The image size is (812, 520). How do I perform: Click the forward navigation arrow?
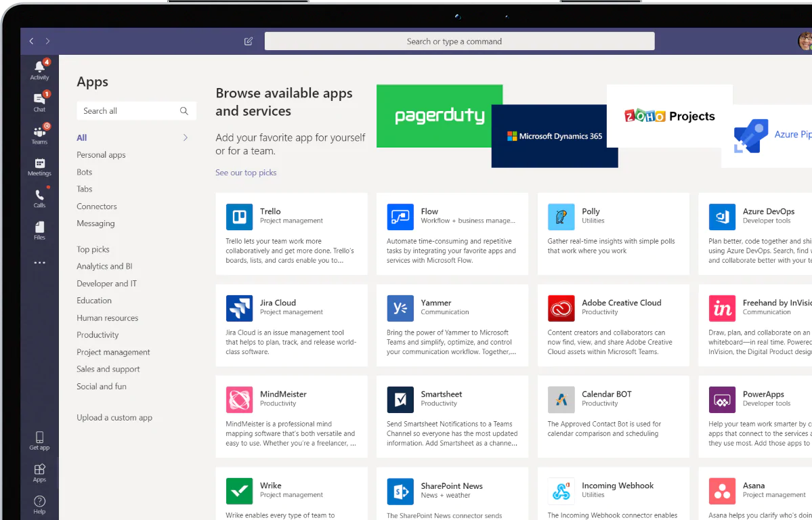47,41
